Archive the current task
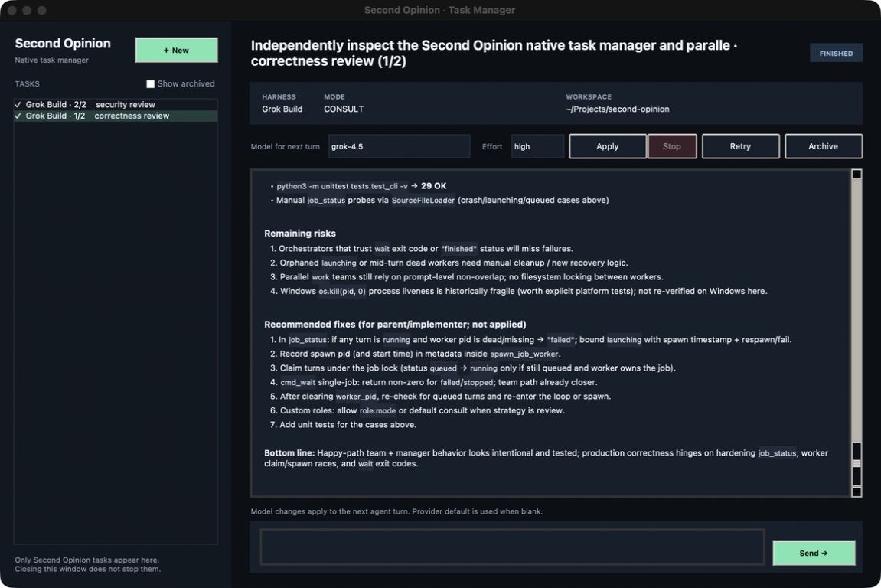Screen dimensions: 881x588 coord(823,146)
